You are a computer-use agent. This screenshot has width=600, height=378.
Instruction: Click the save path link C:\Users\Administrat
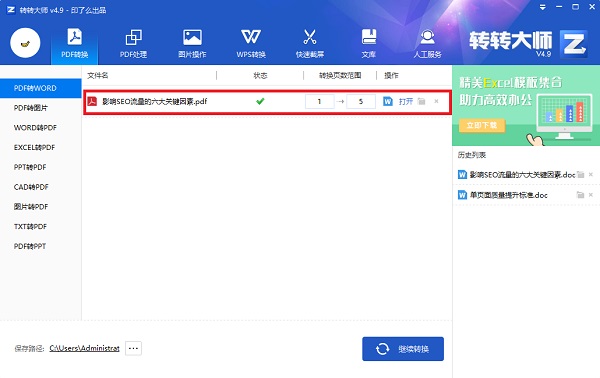(x=85, y=349)
